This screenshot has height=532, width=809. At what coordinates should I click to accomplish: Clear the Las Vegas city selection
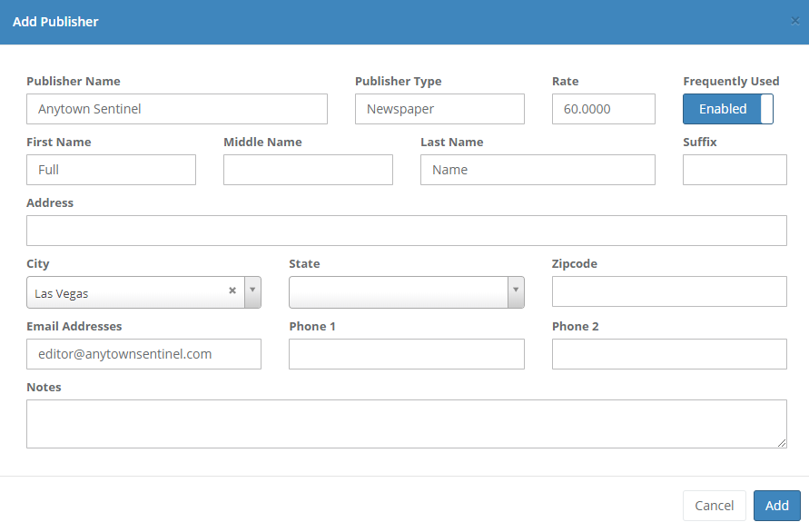pos(232,292)
